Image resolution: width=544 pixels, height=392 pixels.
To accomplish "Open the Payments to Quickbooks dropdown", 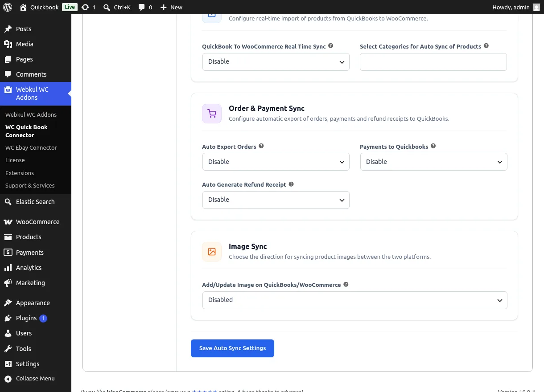I will 433,162.
